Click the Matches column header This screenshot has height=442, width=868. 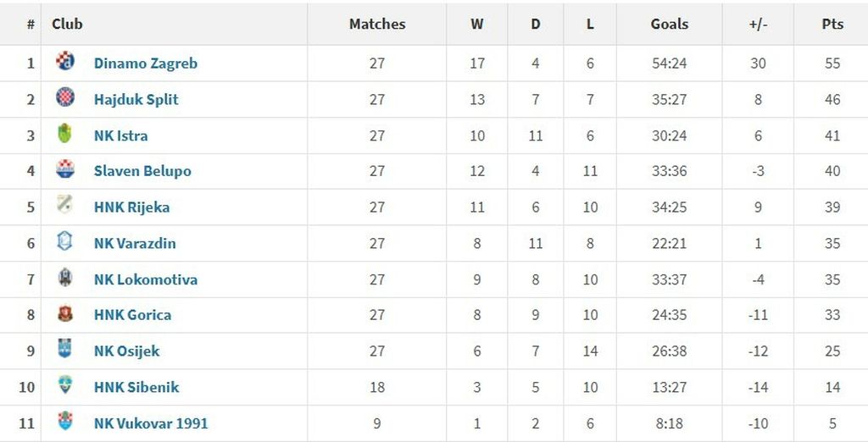click(377, 24)
